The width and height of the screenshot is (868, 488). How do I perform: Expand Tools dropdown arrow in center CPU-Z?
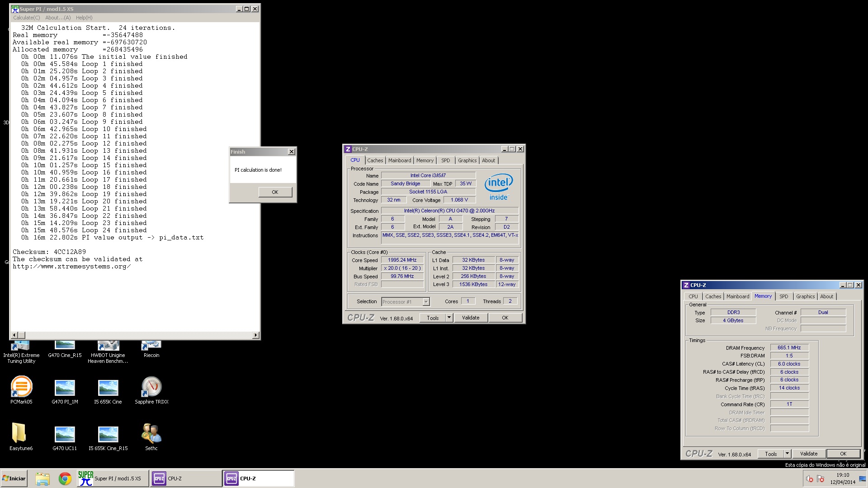[x=449, y=318]
